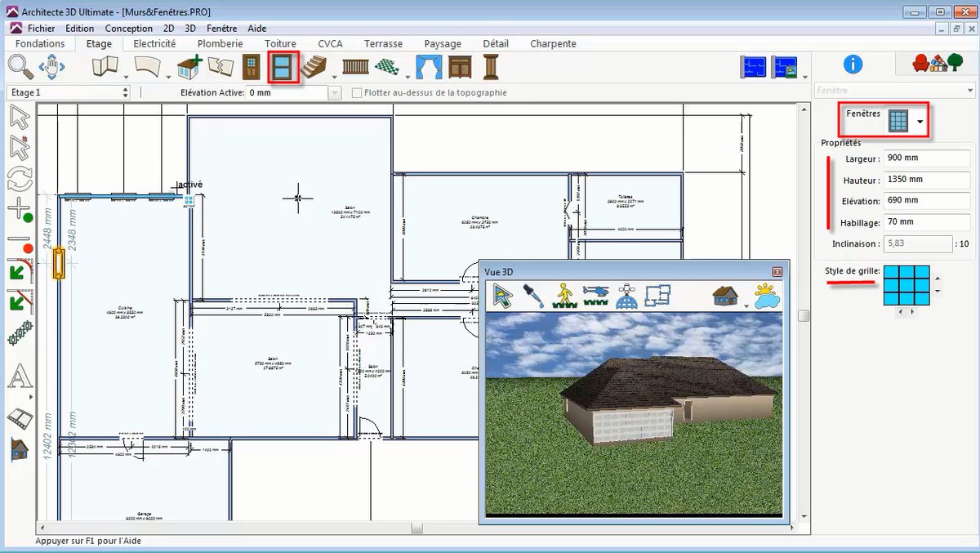
Task: Open the furniture and plants library tab
Action: pyautogui.click(x=936, y=64)
